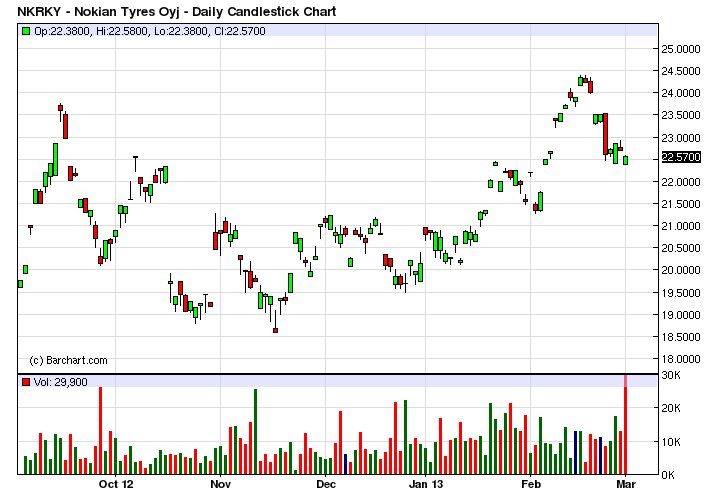Click the 'Cl:22.5700' close value text
Screen dimensions: 707x493
240,31
